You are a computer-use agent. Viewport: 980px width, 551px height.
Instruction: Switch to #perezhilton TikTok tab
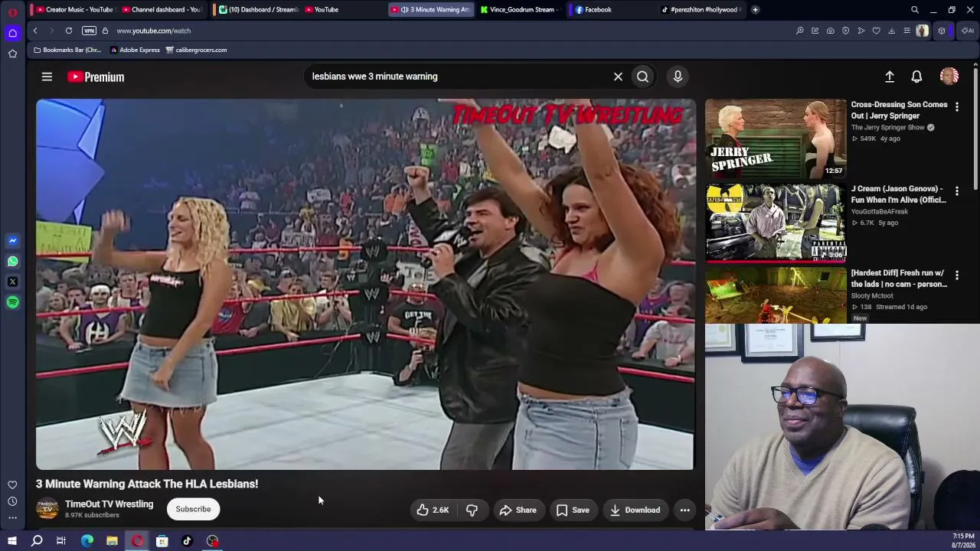pyautogui.click(x=702, y=9)
